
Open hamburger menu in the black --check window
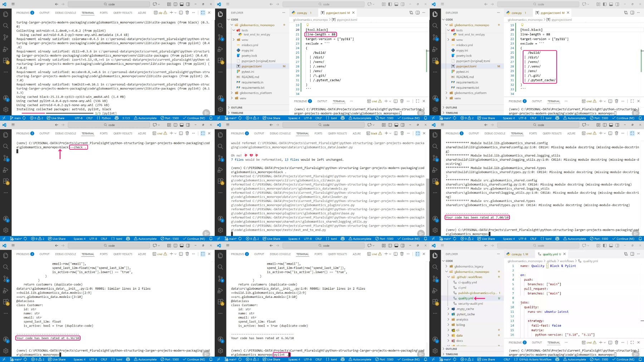[13, 125]
